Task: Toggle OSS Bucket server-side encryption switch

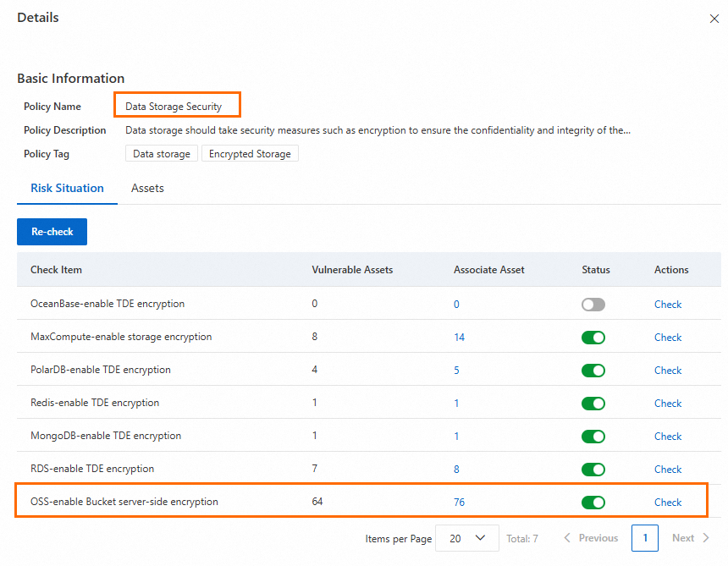Action: coord(593,503)
